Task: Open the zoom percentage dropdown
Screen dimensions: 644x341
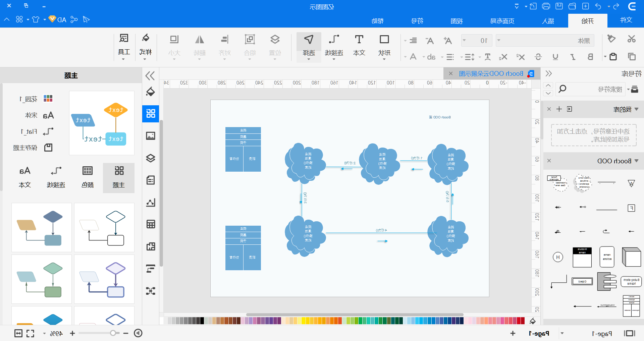Action: 44,333
